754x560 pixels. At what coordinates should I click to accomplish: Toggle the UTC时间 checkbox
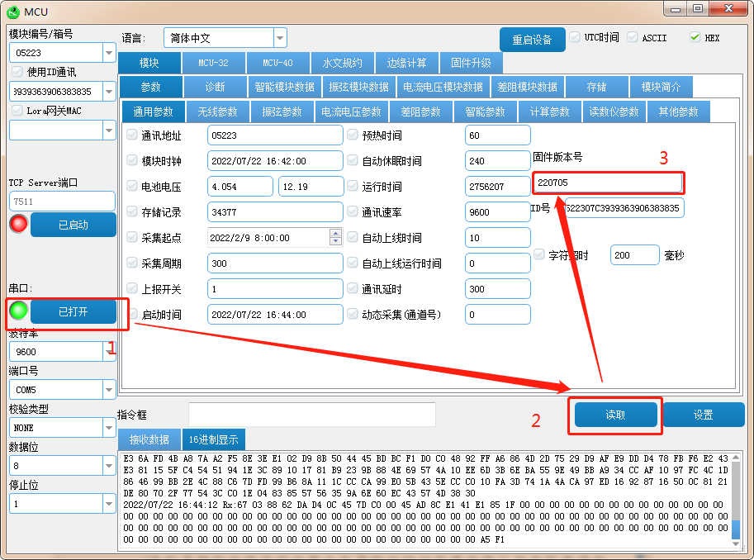(x=575, y=37)
